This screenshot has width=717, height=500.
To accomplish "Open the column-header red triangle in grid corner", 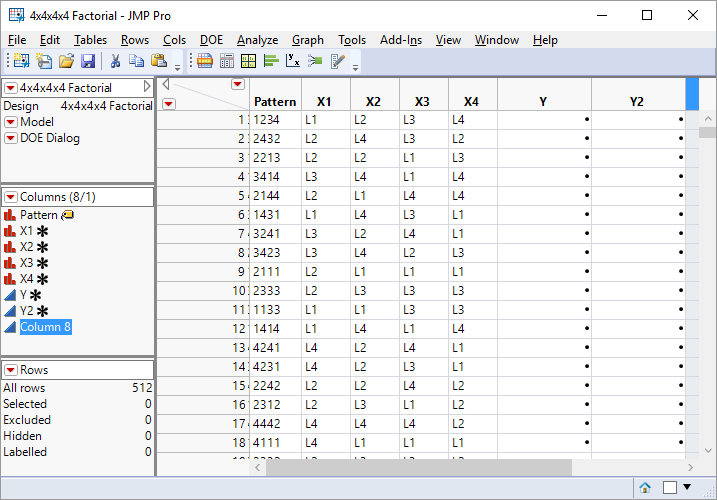I will click(238, 84).
